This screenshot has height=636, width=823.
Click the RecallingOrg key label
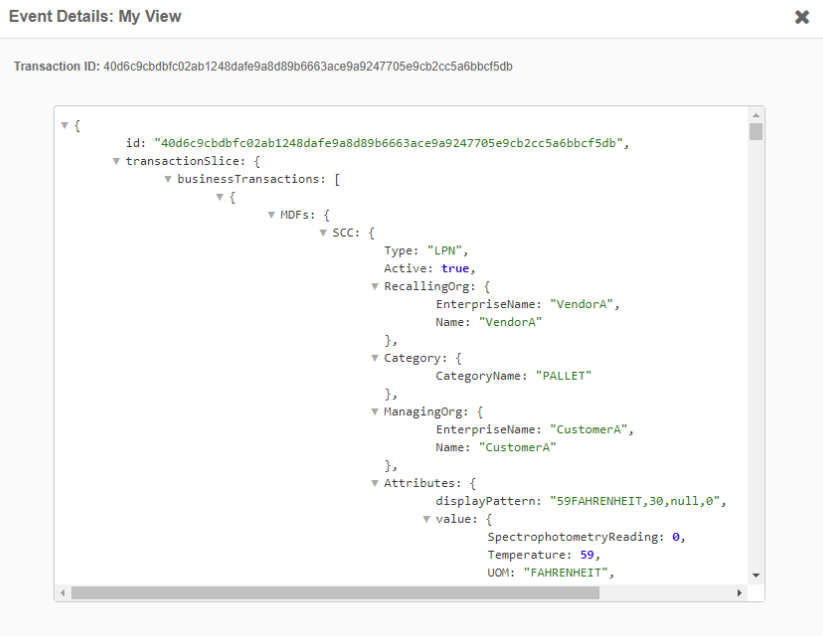click(x=429, y=287)
